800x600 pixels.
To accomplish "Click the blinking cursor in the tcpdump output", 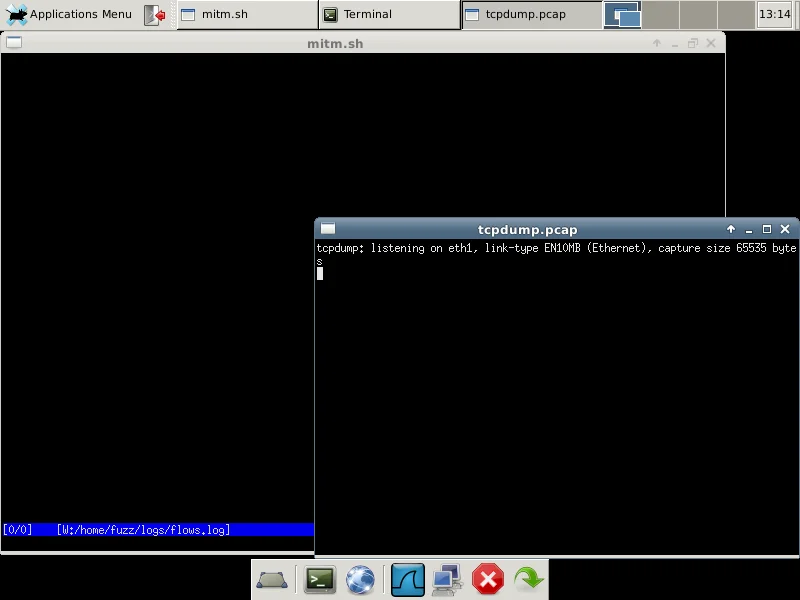I will (320, 273).
